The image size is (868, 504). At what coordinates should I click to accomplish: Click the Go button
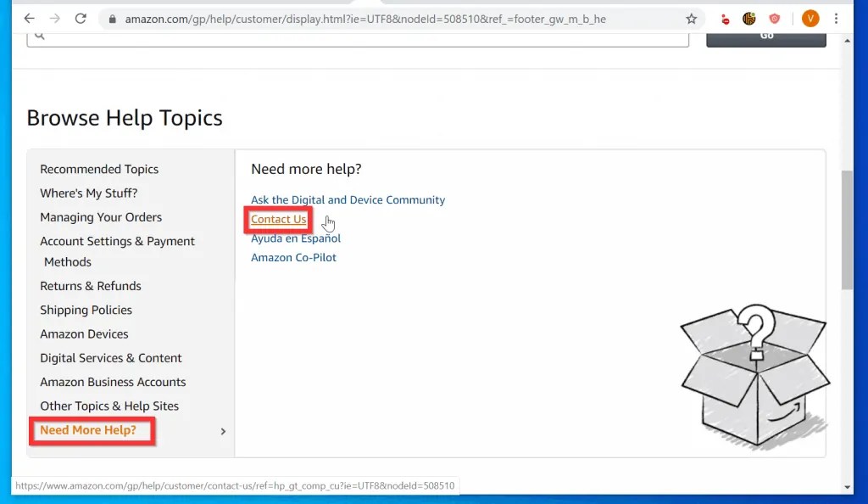765,34
